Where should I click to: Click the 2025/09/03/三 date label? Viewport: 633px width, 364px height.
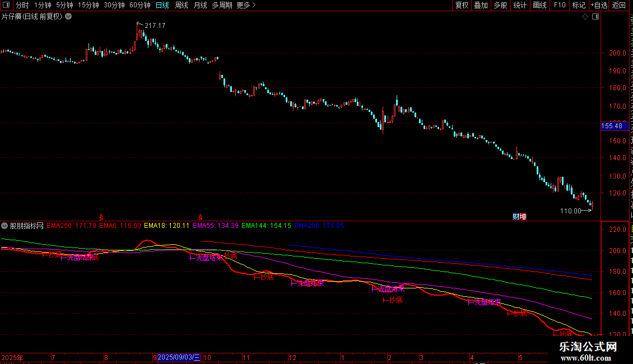(x=179, y=357)
